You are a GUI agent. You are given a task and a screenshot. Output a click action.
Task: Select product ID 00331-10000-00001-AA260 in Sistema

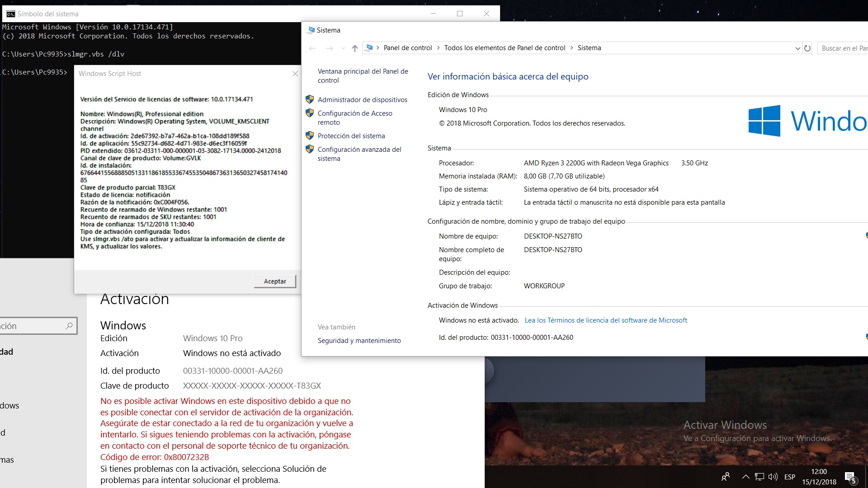pyautogui.click(x=532, y=337)
